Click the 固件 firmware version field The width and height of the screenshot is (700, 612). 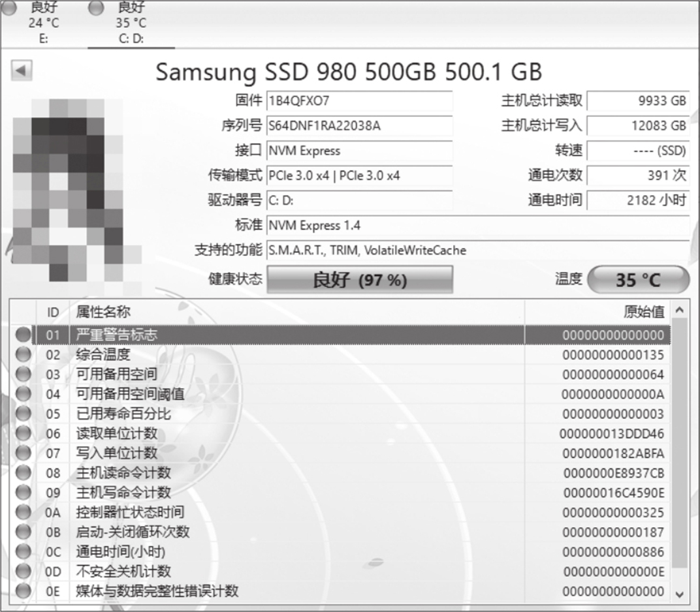click(359, 100)
